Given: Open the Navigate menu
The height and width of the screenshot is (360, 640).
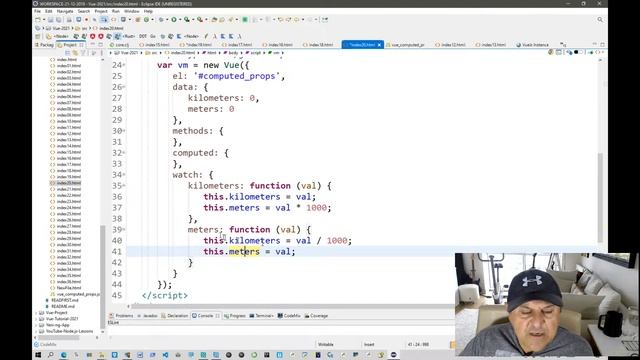Looking at the screenshot, I should [x=65, y=11].
